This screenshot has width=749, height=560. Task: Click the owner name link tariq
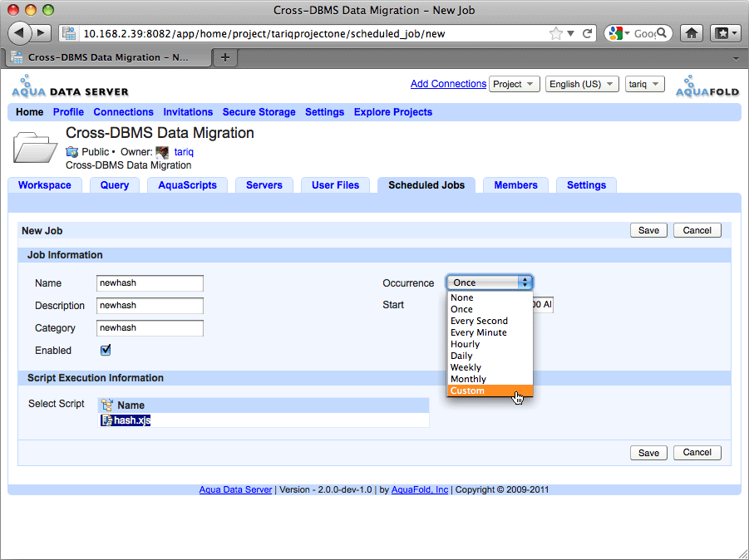184,152
